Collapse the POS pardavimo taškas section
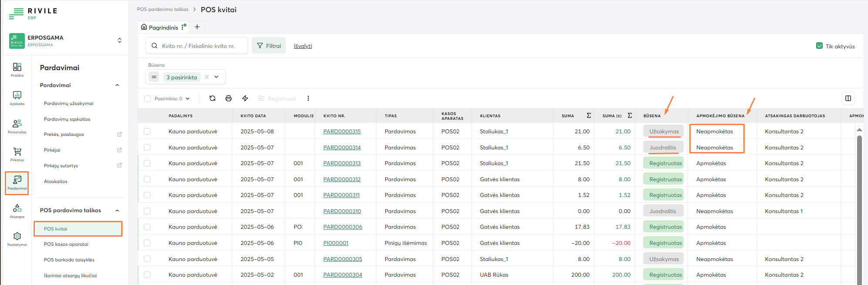 click(x=117, y=210)
